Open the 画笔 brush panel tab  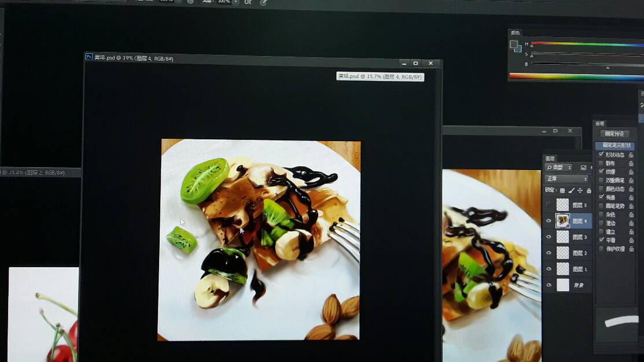coord(599,124)
